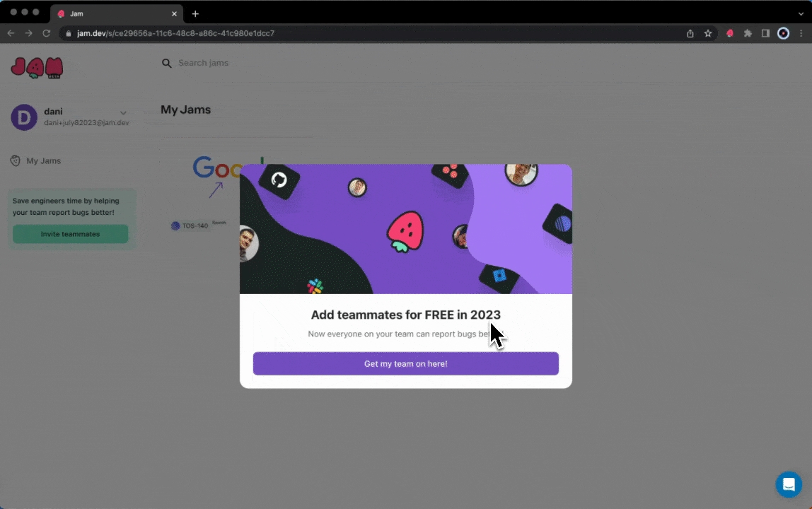Open the tab search chevron menu
812x509 pixels.
click(x=800, y=13)
